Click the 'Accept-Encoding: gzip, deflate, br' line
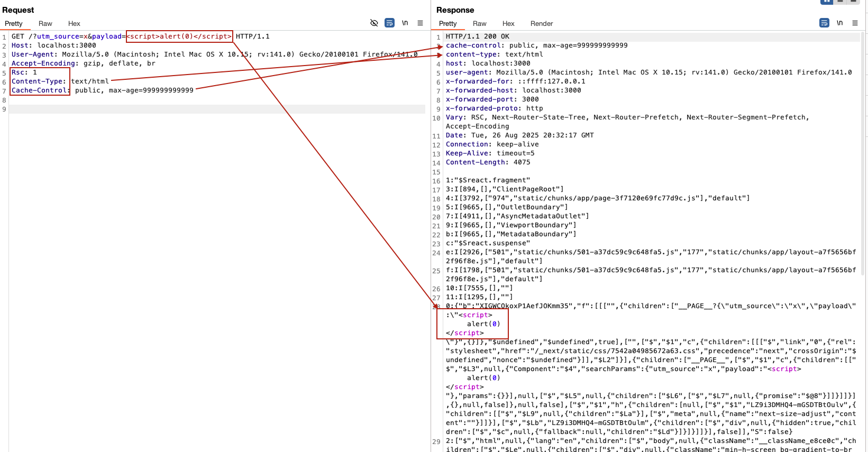 tap(84, 63)
